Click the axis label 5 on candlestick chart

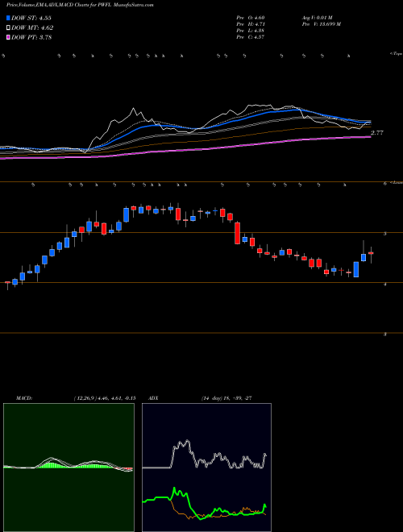tap(385, 234)
